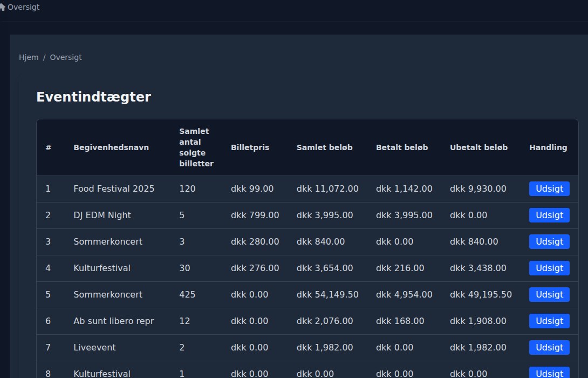Click the Samlet beløb column header
Image resolution: width=588 pixels, height=378 pixels.
point(324,147)
